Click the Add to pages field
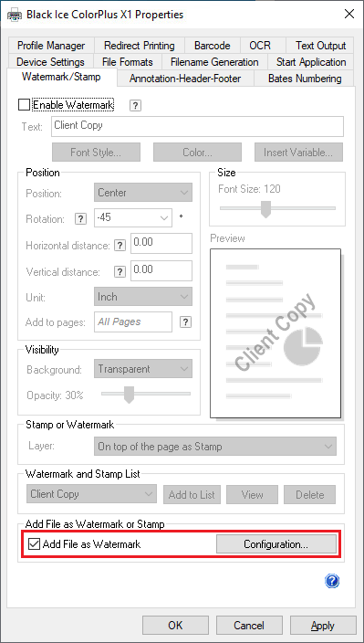 [133, 321]
